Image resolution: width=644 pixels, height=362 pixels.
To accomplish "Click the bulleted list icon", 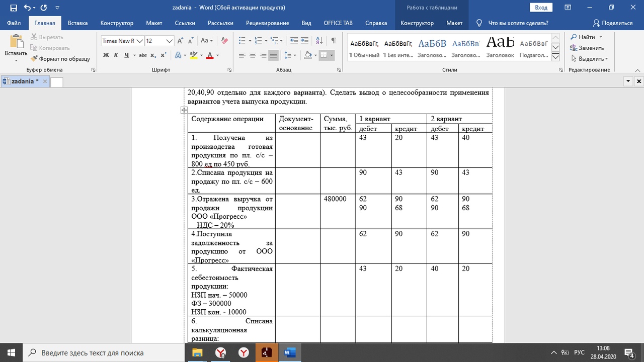I will tap(242, 41).
